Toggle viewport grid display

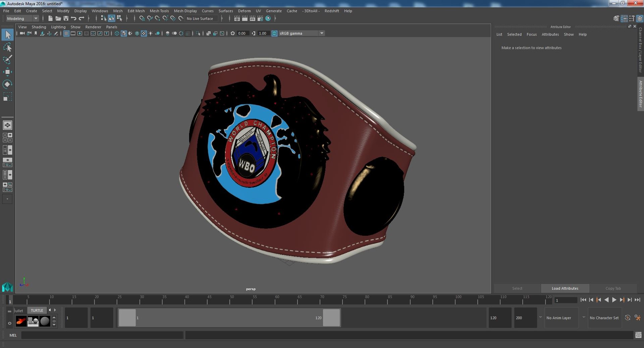66,33
